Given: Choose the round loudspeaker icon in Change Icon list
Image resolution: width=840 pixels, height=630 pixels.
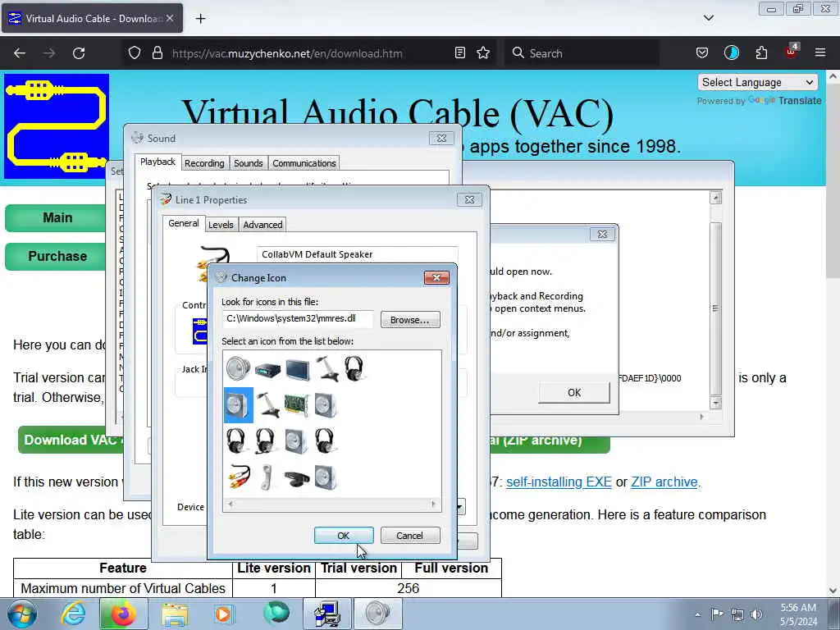Looking at the screenshot, I should pyautogui.click(x=238, y=368).
